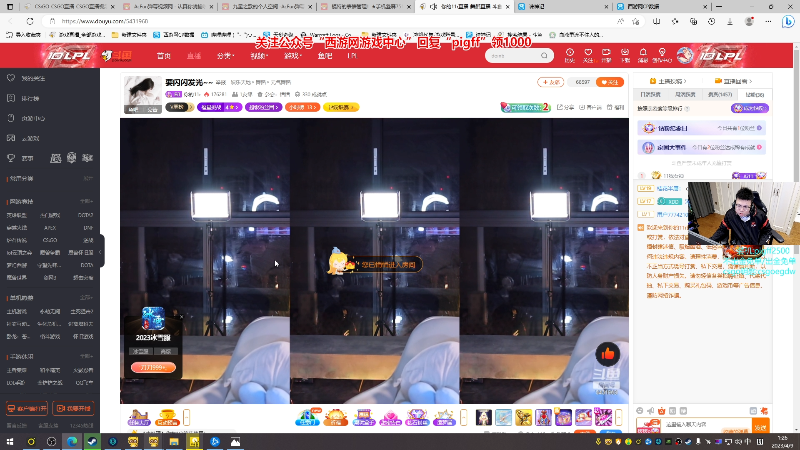
Task: Click the start-streaming button at sidebar bottom
Action: tap(73, 409)
